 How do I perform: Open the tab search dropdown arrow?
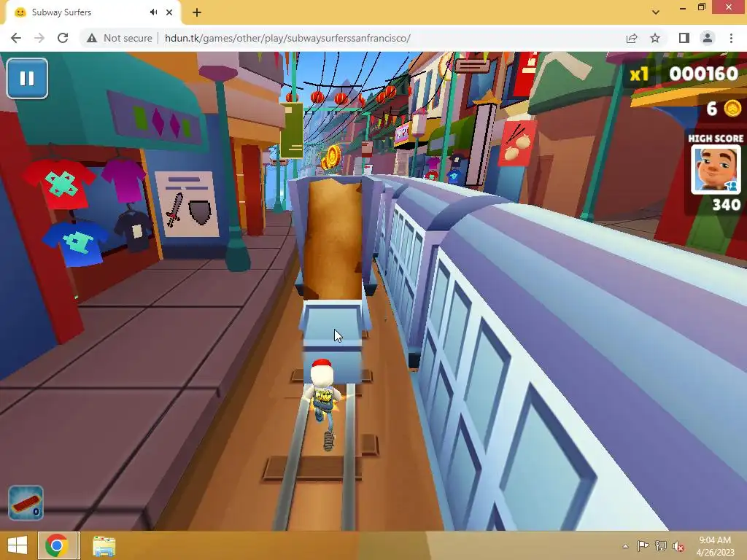656,12
